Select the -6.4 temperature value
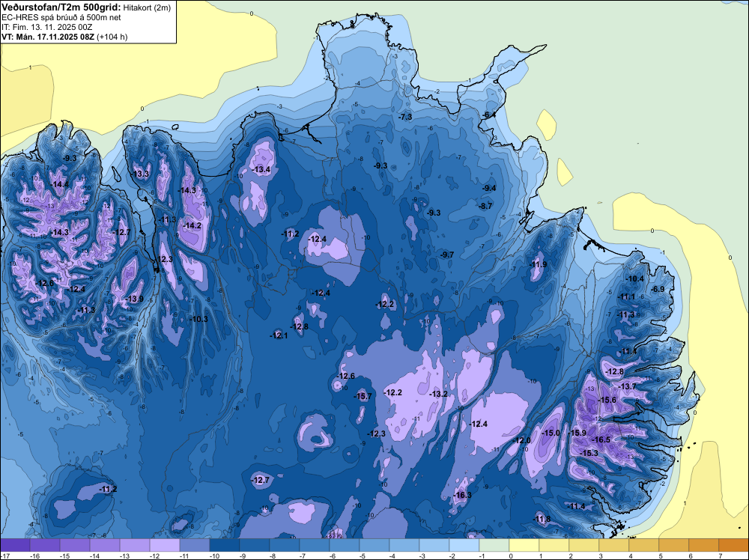 [488, 115]
